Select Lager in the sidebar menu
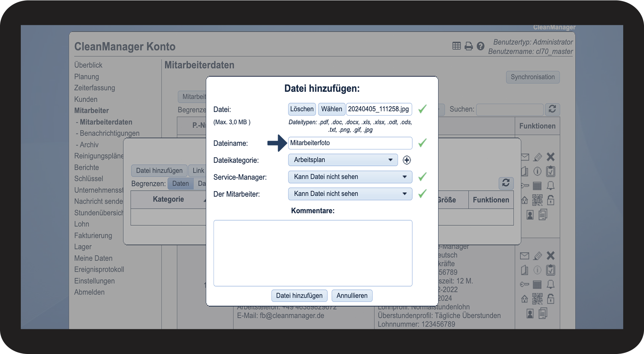This screenshot has height=354, width=644. (x=83, y=247)
